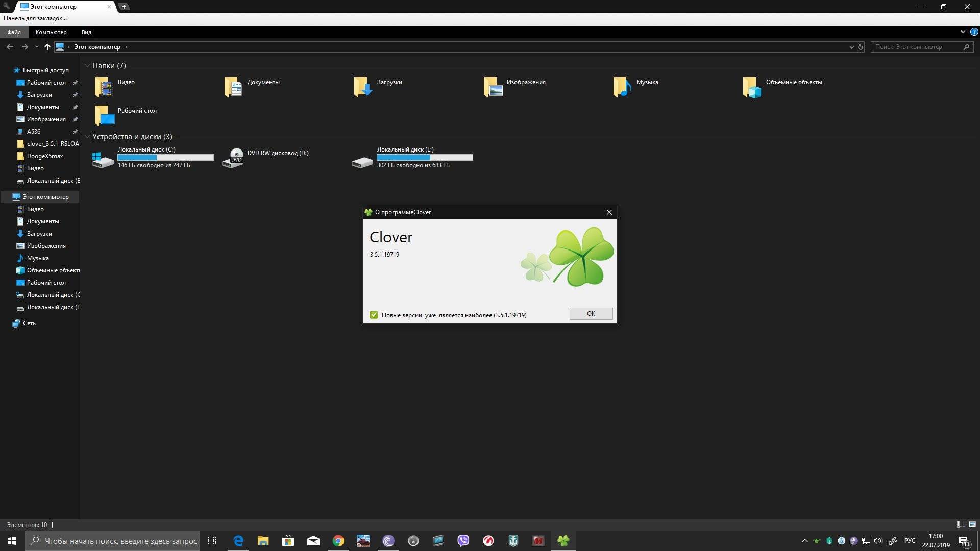
Task: Open Task View on the taskbar
Action: click(x=212, y=541)
